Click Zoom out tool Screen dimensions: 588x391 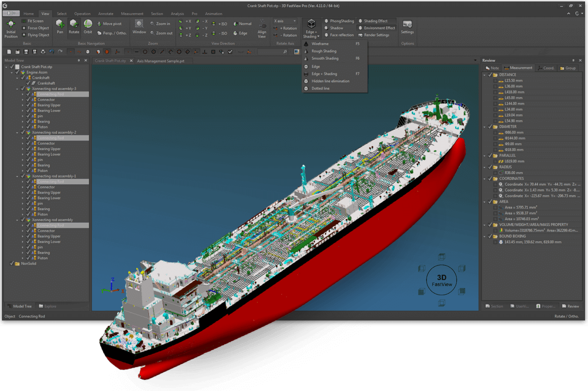click(x=161, y=33)
